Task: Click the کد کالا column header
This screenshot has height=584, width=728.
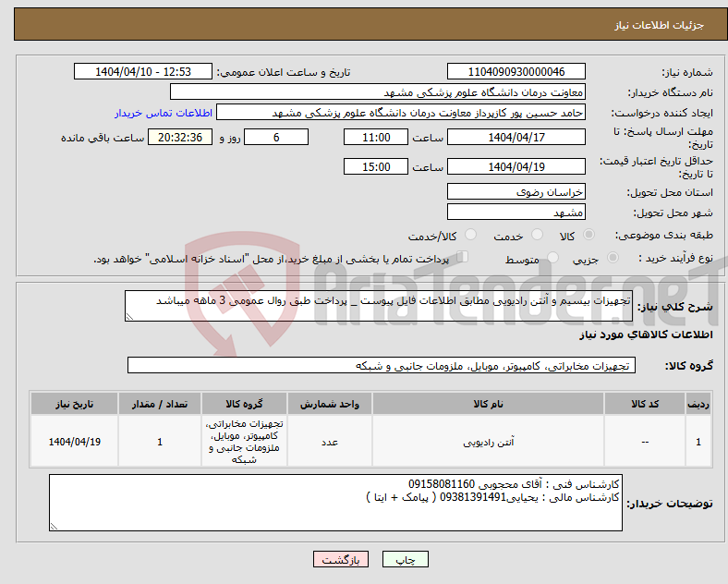Action: 645,404
